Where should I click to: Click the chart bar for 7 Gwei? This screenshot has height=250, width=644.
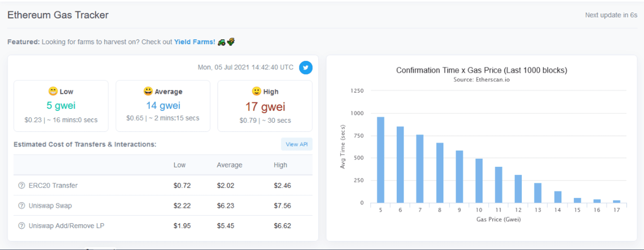[x=420, y=169]
